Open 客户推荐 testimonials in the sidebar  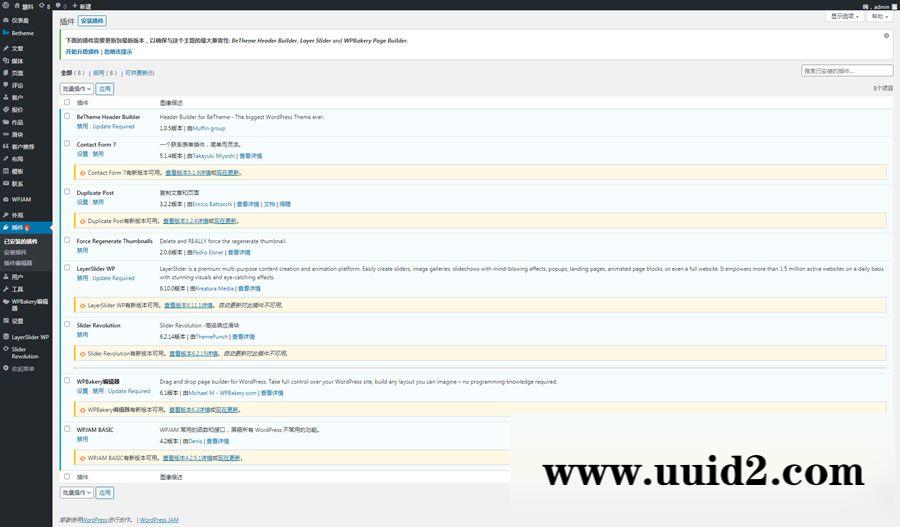pos(23,146)
